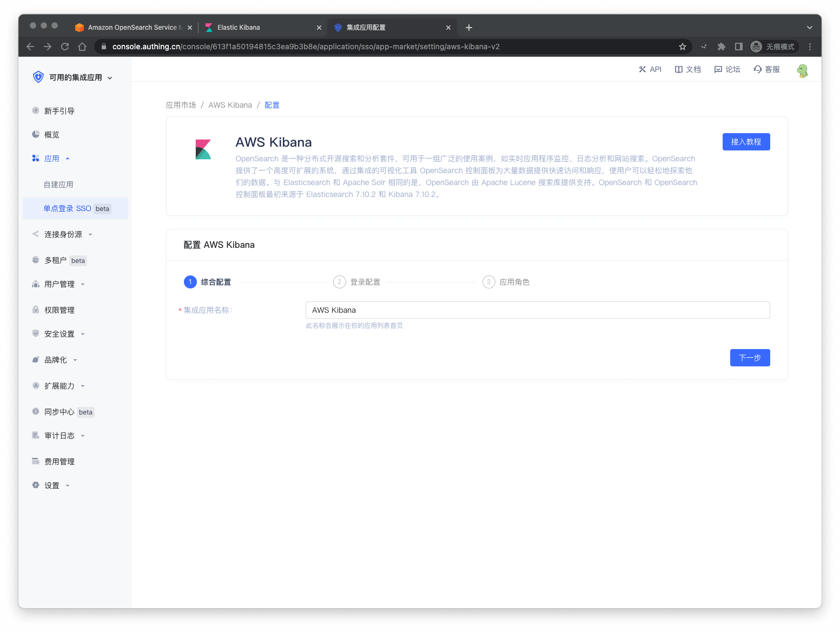Viewport: 840px width, 631px height.
Task: Open the 可用的集成应用 dropdown
Action: (x=76, y=77)
